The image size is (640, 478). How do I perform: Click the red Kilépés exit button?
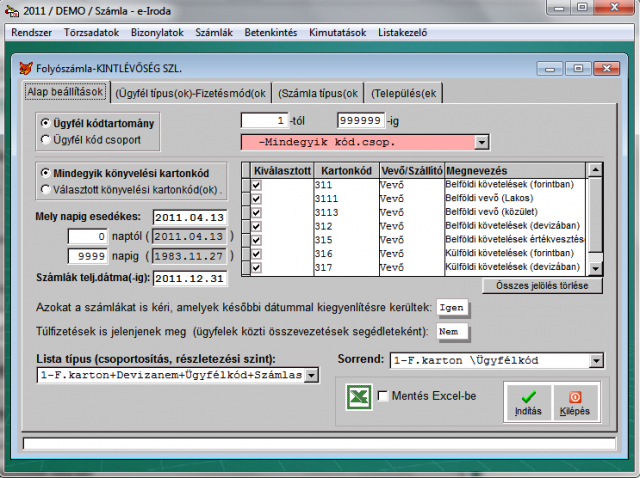point(575,402)
